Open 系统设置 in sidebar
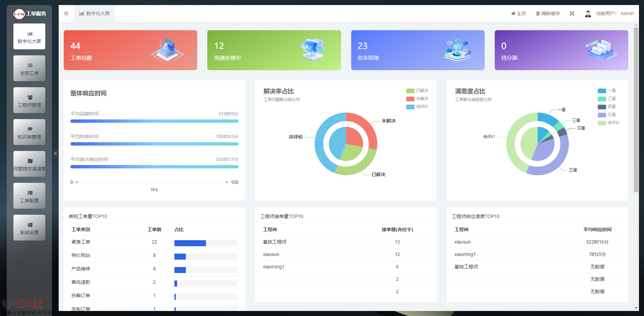644x316 pixels. pos(29,228)
